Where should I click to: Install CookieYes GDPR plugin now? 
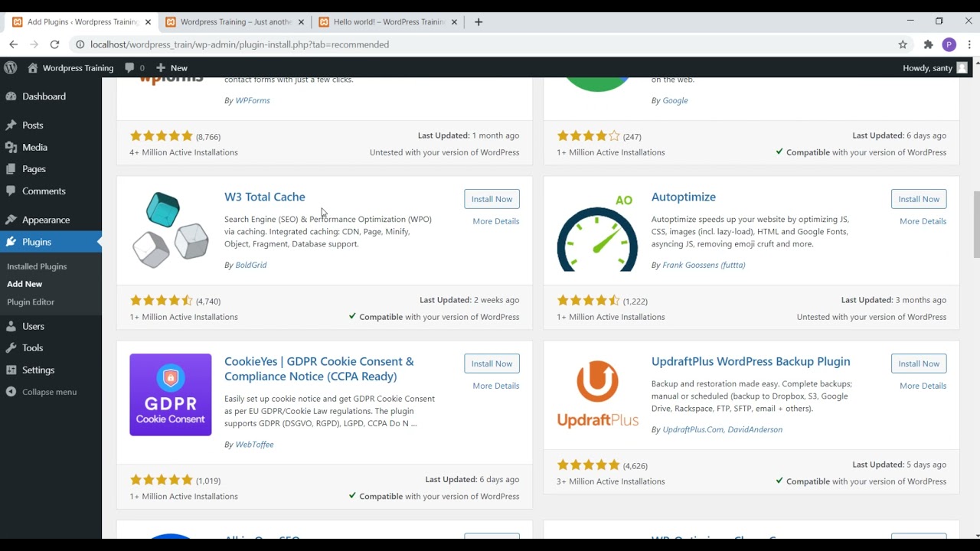click(x=492, y=364)
